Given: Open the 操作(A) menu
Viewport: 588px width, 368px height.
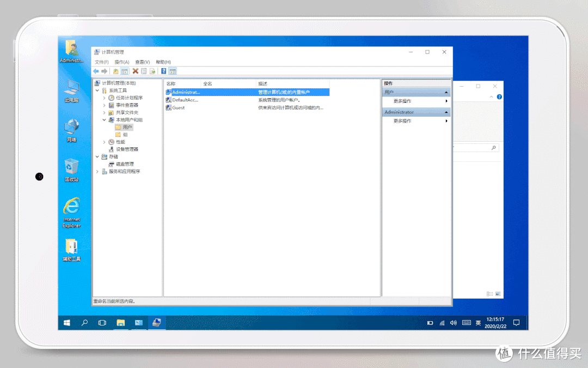Looking at the screenshot, I should 121,62.
